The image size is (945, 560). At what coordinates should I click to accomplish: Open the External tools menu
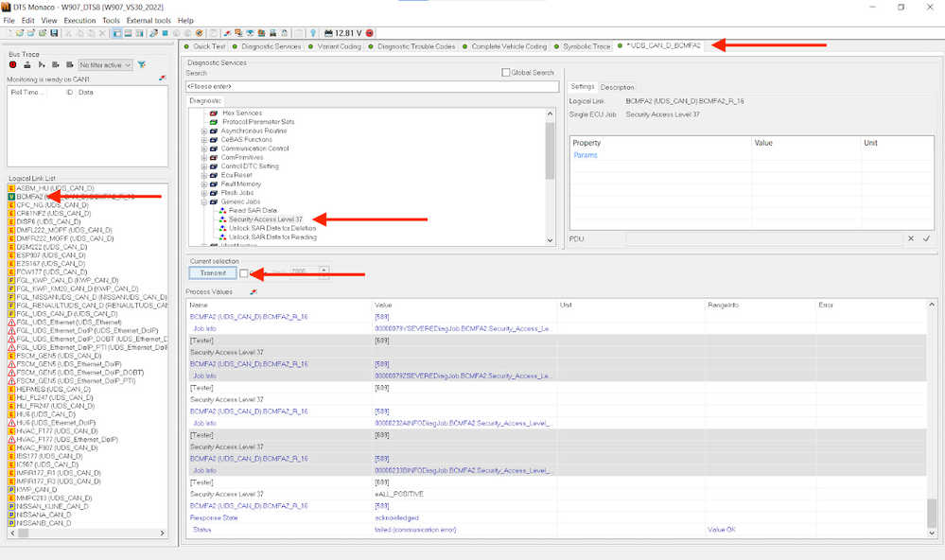(x=149, y=21)
